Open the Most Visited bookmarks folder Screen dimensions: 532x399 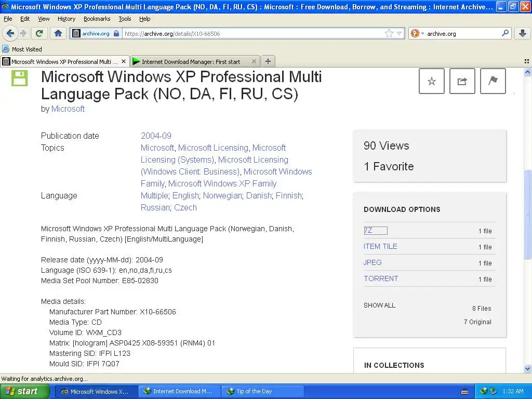pyautogui.click(x=22, y=49)
